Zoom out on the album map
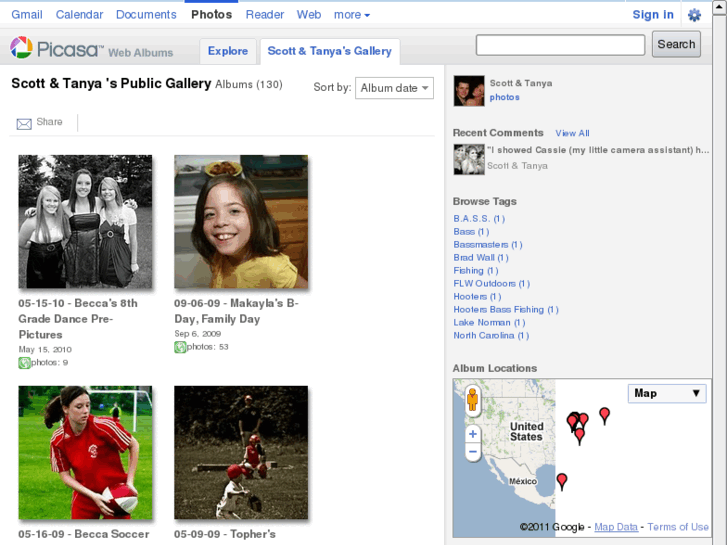The image size is (727, 545). (x=473, y=452)
